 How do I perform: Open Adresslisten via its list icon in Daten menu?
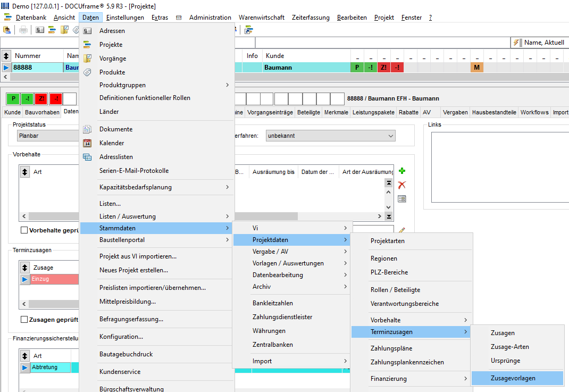(87, 157)
